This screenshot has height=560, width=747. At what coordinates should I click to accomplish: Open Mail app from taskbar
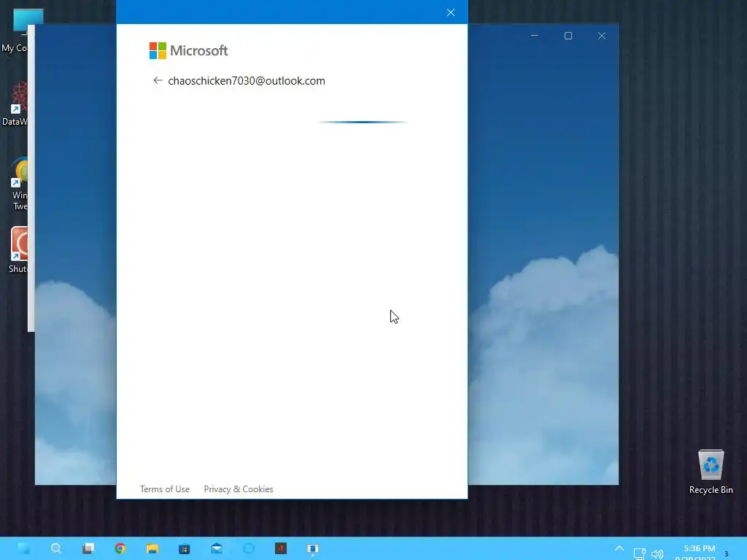pos(216,548)
